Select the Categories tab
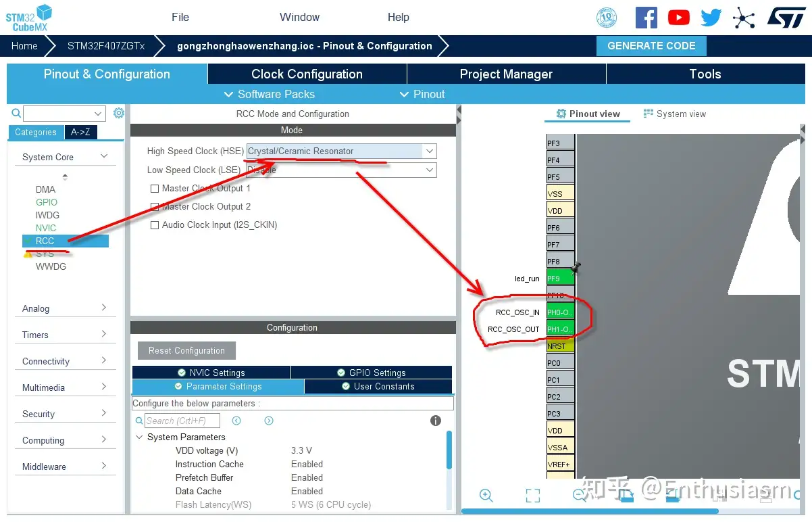812x522 pixels. coord(36,133)
